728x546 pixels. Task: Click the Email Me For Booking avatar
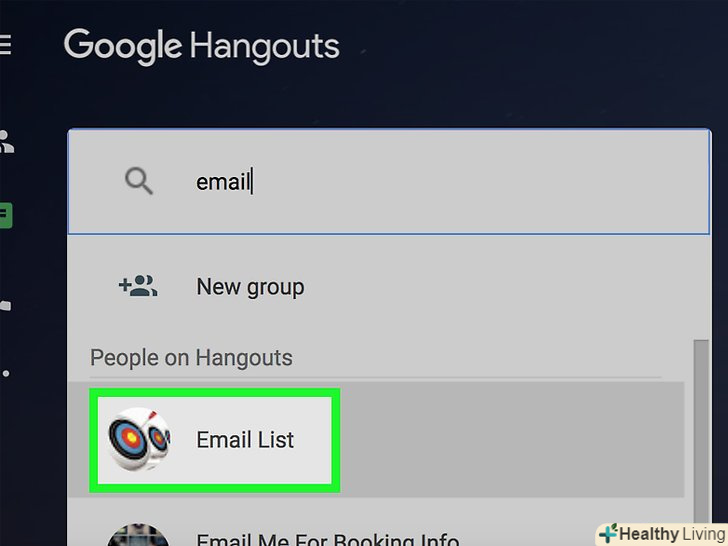tap(138, 535)
